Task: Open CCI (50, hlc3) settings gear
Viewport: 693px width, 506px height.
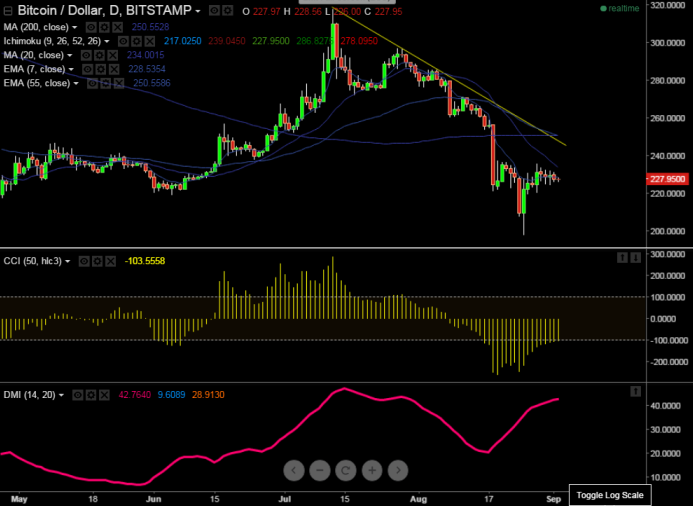Action: (x=97, y=261)
